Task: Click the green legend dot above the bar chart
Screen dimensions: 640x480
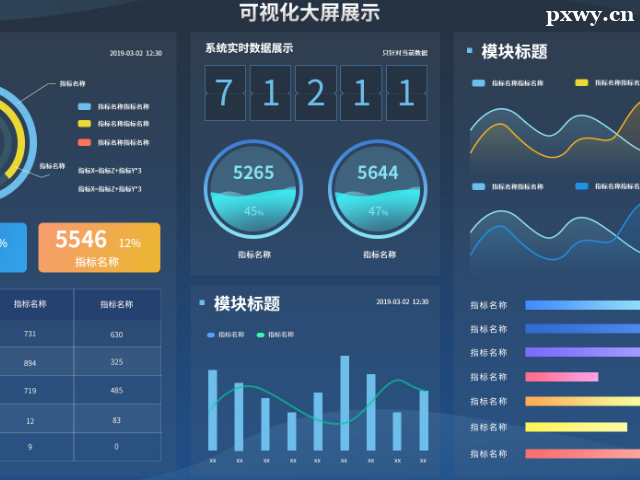Action: 260,335
